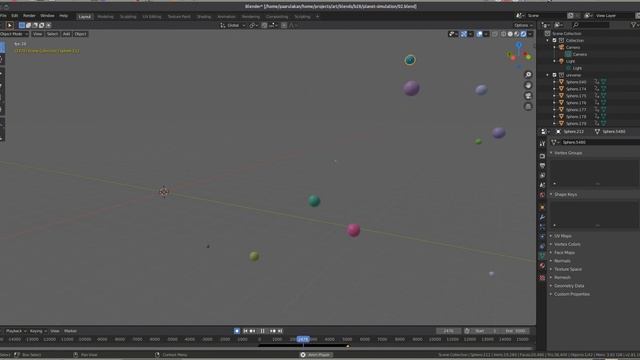Image resolution: width=640 pixels, height=360 pixels.
Task: Toggle perspective/orthographic grid button
Action: [528, 107]
